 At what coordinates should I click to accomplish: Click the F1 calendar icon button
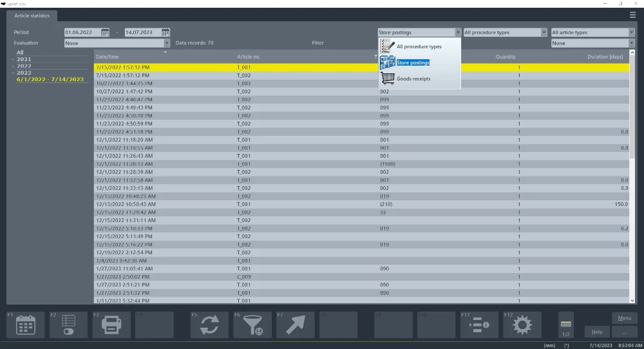point(26,325)
